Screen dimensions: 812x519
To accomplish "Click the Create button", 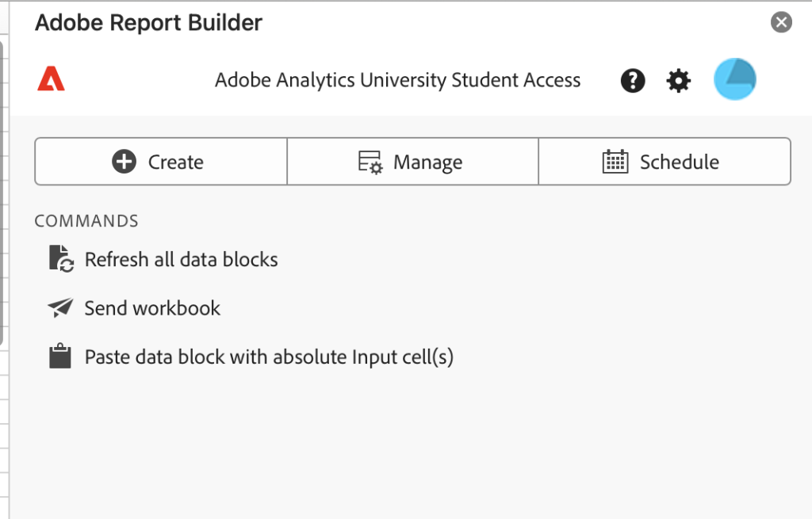I will click(160, 161).
